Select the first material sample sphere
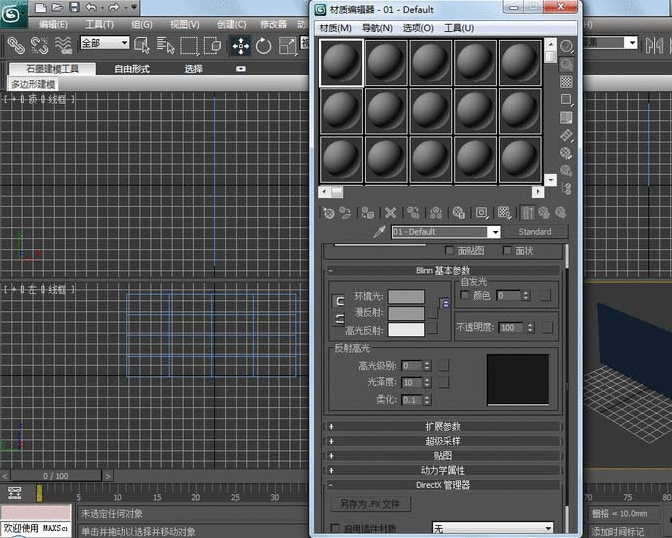Viewport: 672px width, 538px height. 341,62
